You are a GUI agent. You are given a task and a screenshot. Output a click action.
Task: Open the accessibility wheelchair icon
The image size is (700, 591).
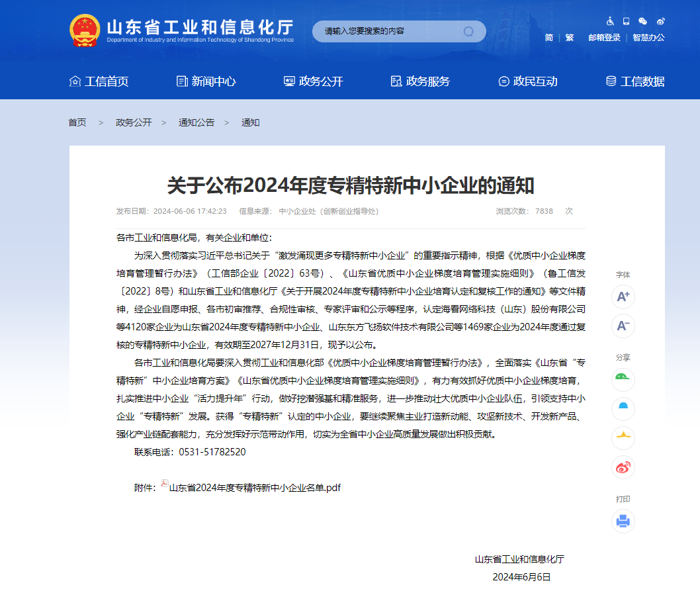tap(610, 21)
